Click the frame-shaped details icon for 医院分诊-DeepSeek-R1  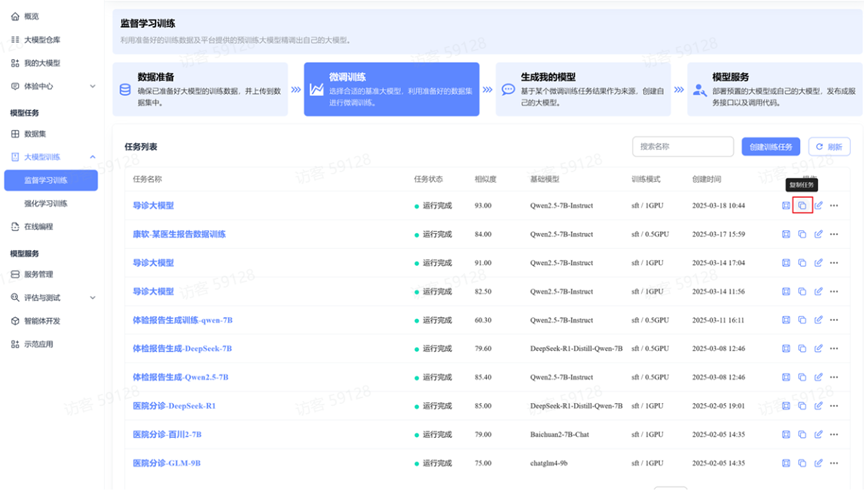[x=786, y=406]
